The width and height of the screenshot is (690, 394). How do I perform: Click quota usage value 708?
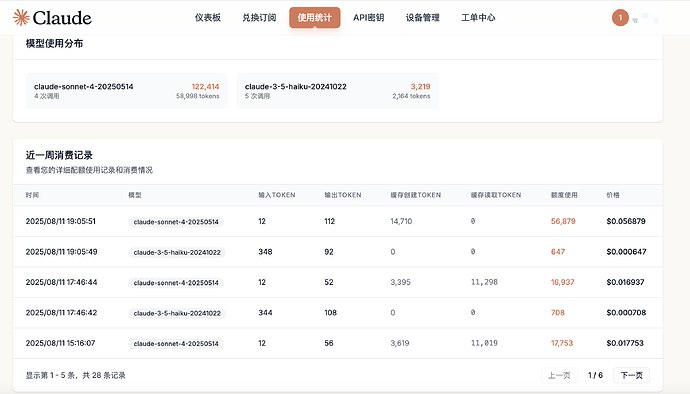coord(558,313)
